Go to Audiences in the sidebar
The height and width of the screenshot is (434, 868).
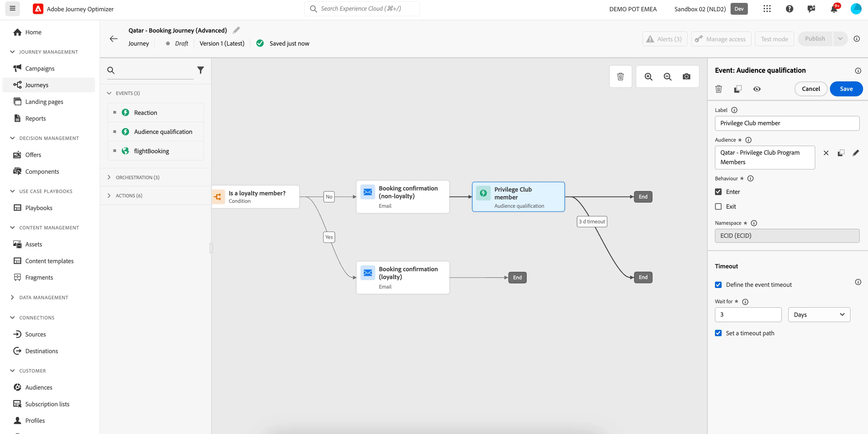(x=39, y=387)
